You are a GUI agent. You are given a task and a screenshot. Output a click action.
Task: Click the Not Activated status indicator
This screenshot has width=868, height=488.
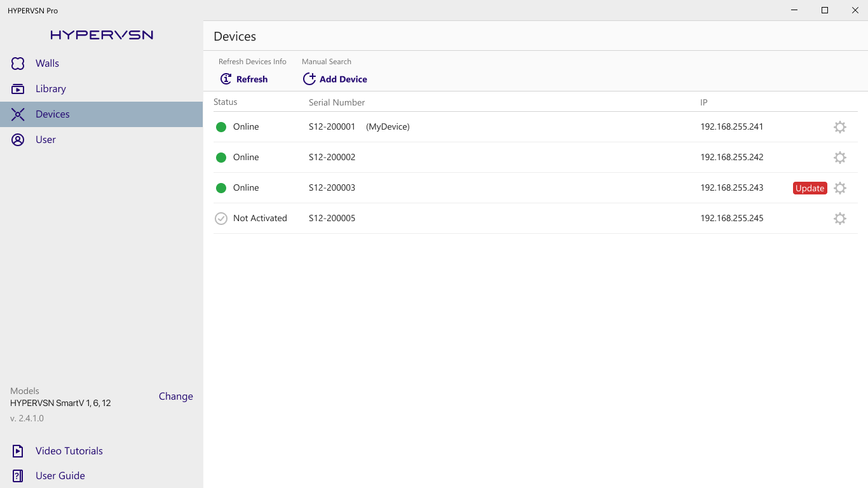tap(221, 219)
